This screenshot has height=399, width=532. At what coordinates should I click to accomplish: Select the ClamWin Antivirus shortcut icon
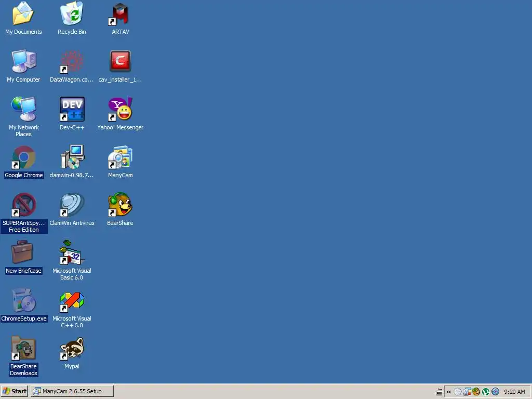click(x=72, y=205)
